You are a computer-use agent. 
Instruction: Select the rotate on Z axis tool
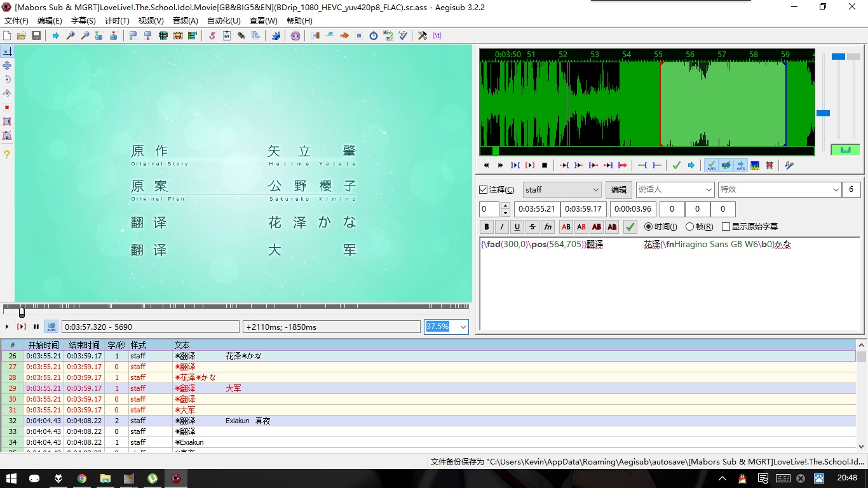tap(7, 79)
